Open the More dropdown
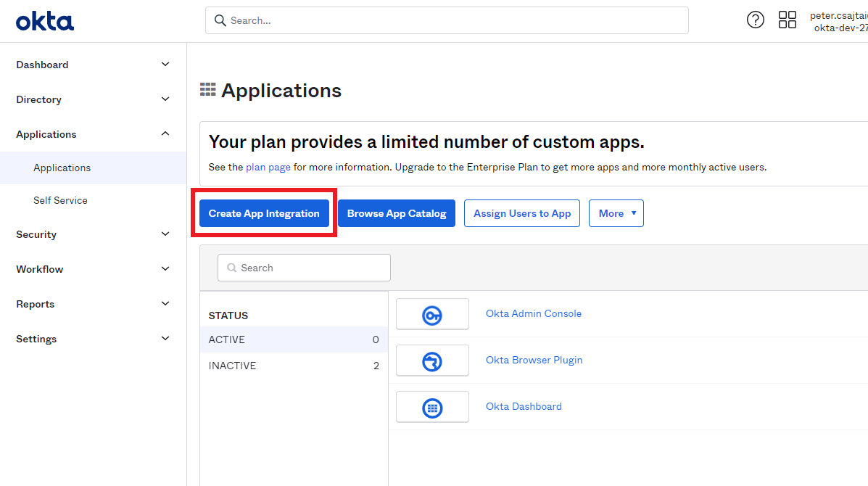The width and height of the screenshot is (868, 486). coord(616,213)
